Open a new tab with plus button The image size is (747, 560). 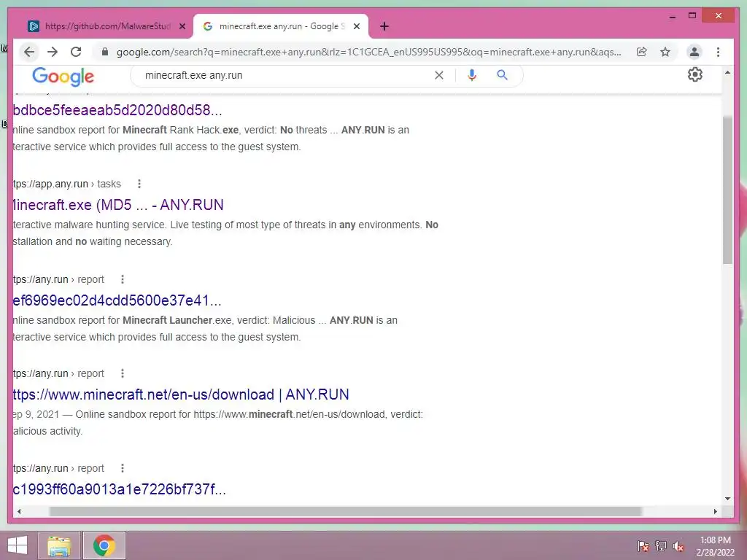384,26
